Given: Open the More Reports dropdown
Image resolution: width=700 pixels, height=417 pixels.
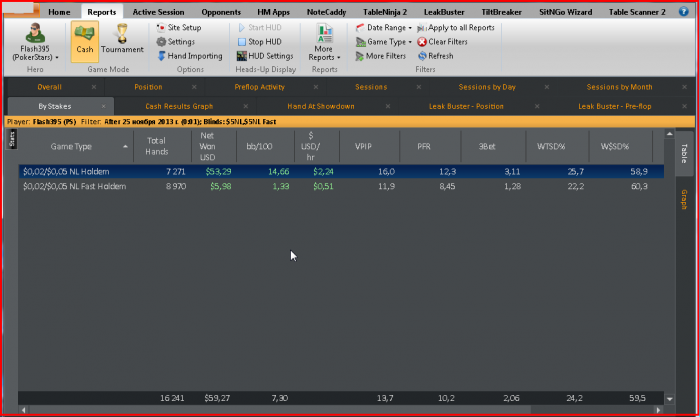Looking at the screenshot, I should click(x=324, y=43).
